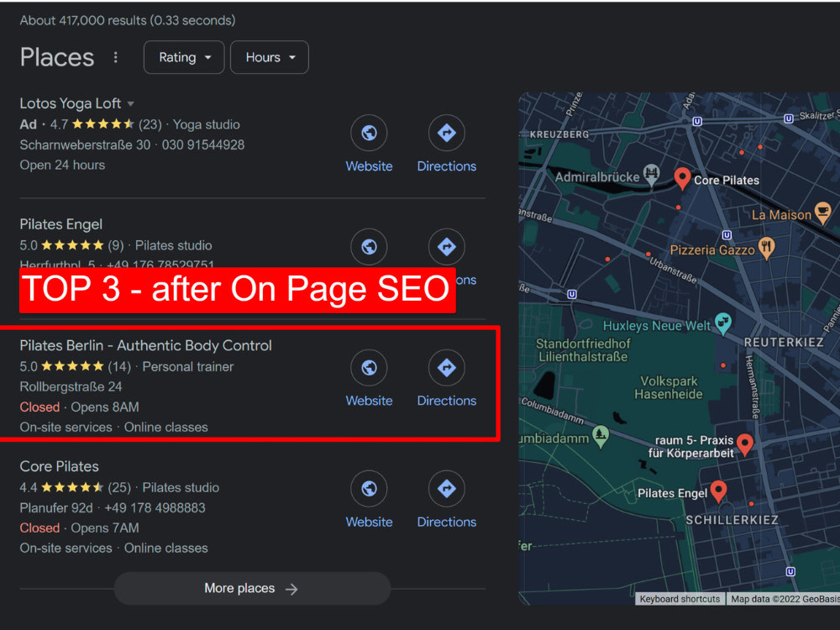840x630 pixels.
Task: Open the Rating filter dropdown
Action: click(184, 57)
